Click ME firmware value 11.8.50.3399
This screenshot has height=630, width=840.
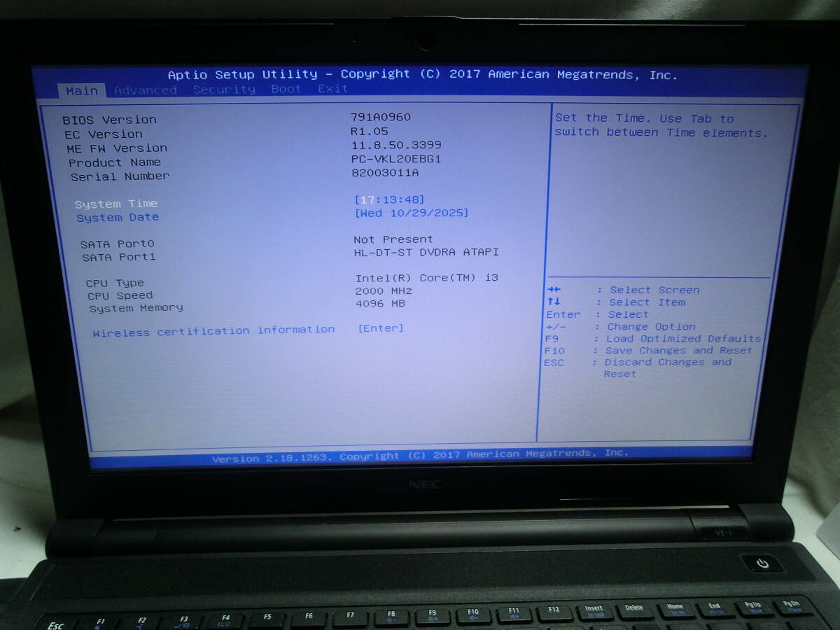pyautogui.click(x=396, y=145)
